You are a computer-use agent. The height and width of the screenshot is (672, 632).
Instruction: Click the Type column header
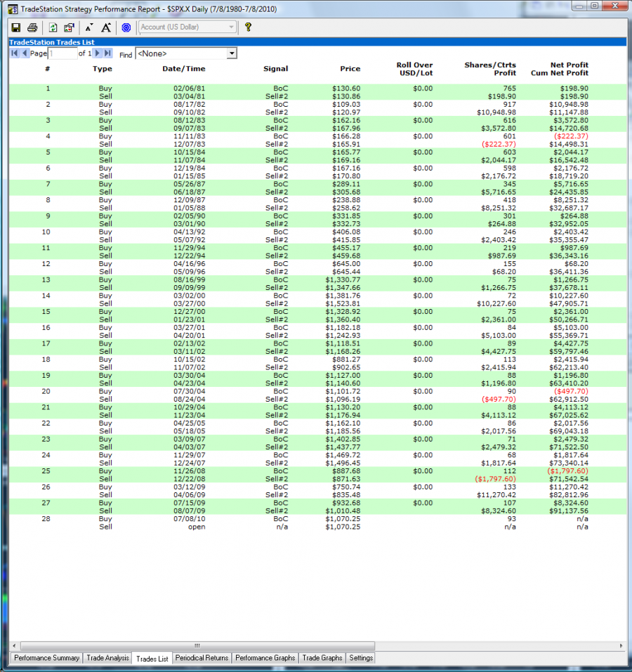103,69
